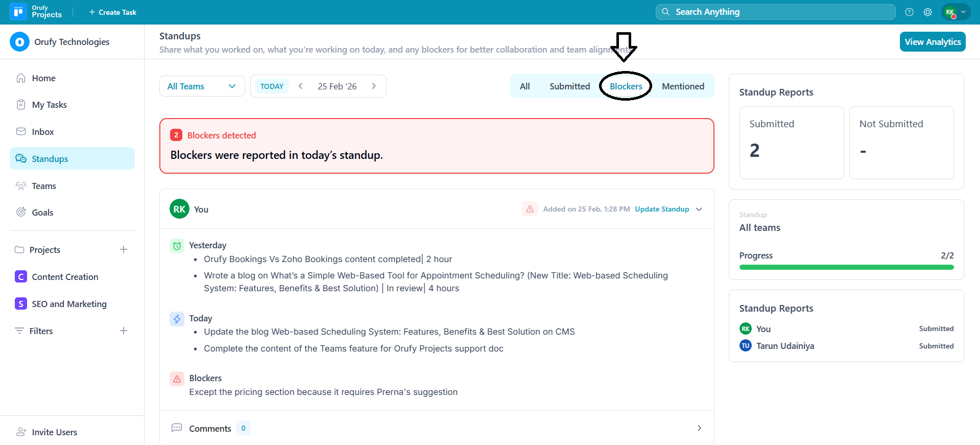This screenshot has width=980, height=445.
Task: Click the plus icon next to Projects
Action: 124,249
